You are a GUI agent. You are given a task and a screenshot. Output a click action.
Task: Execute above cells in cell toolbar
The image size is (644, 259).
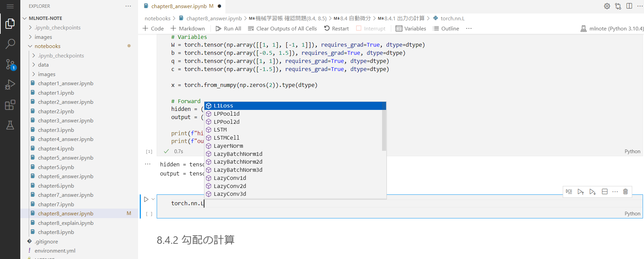pos(581,192)
